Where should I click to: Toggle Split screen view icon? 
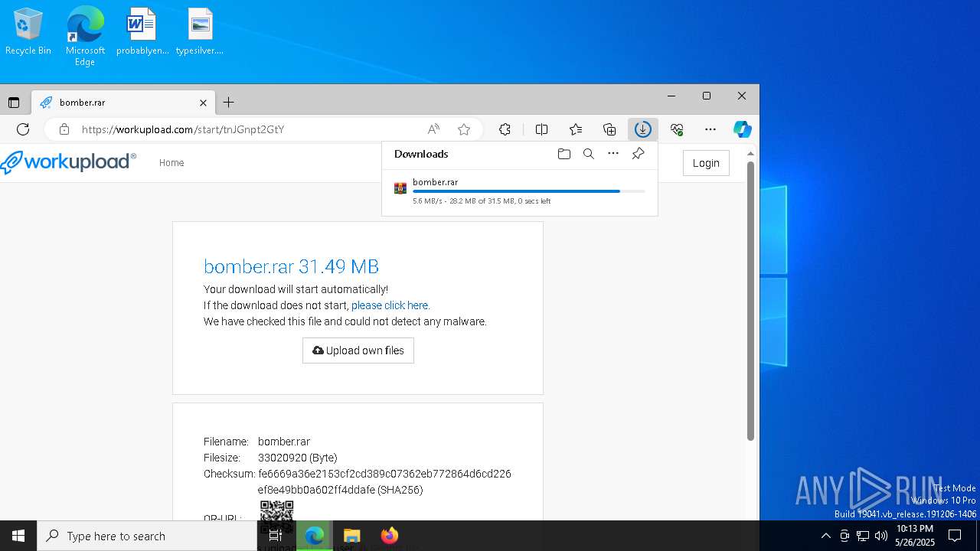tap(542, 129)
